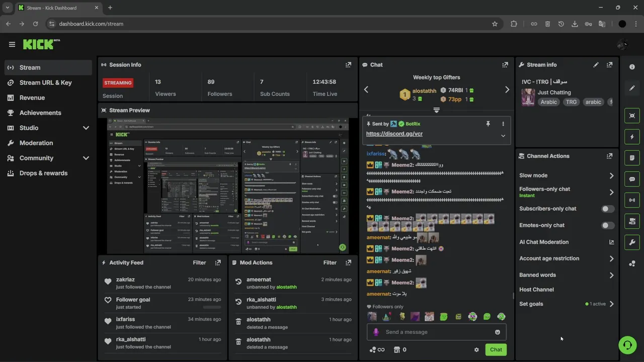Screen dimensions: 644x362
Task: Pop out the Stream info panel
Action: (x=609, y=65)
